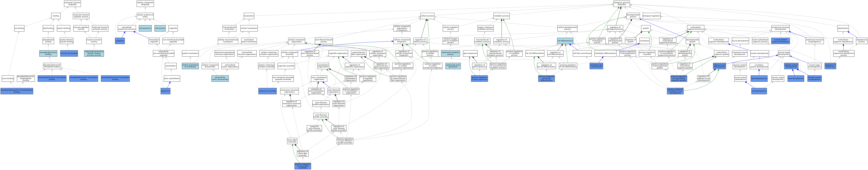Click the 'ion binding' node
Screen dimensions: 868x170
coord(19,28)
